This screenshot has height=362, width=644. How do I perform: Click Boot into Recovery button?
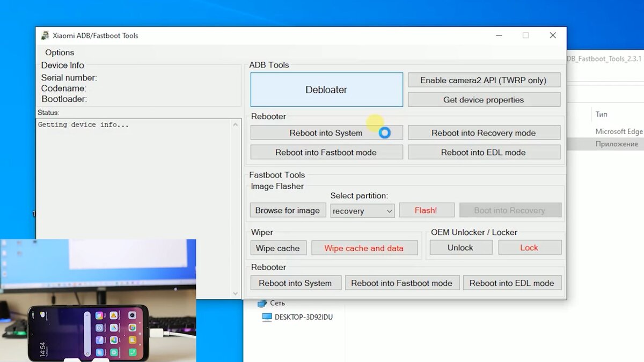510,210
